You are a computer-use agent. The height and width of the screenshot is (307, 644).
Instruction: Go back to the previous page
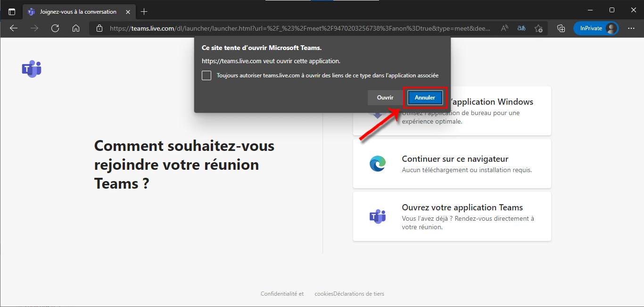(14, 28)
